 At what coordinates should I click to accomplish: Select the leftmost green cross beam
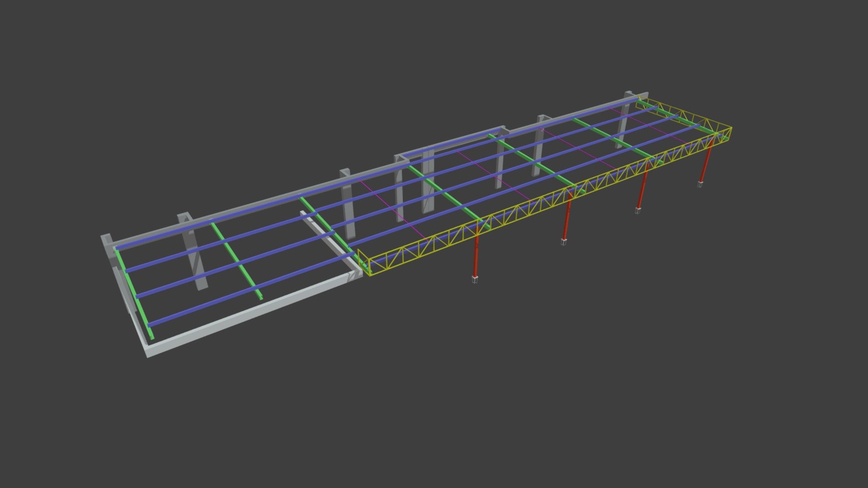(134, 294)
